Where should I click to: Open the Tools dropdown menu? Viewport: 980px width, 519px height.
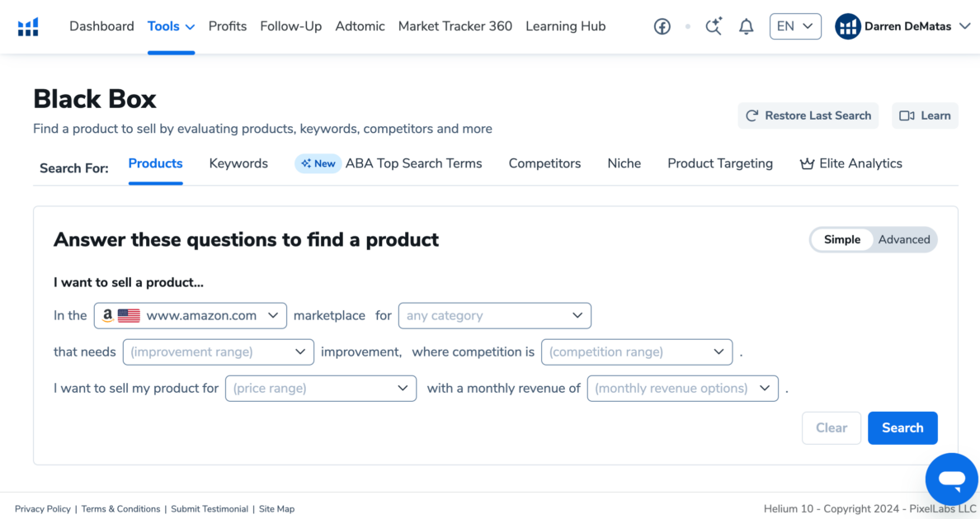(172, 26)
